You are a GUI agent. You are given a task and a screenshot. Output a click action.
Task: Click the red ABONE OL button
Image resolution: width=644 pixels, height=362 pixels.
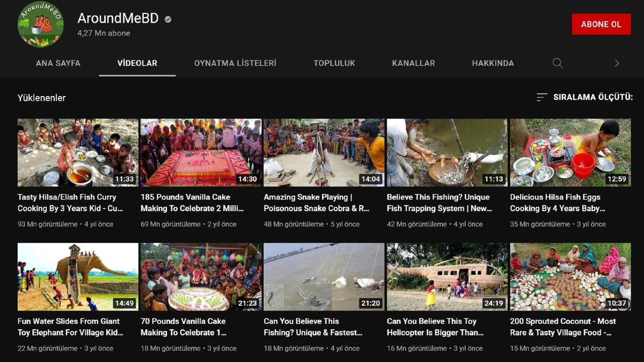[x=601, y=24]
